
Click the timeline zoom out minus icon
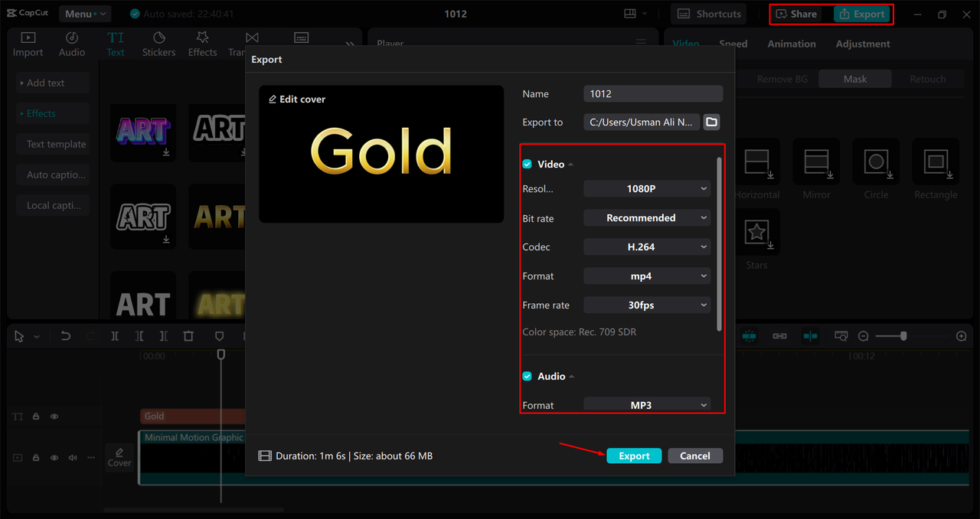click(863, 336)
